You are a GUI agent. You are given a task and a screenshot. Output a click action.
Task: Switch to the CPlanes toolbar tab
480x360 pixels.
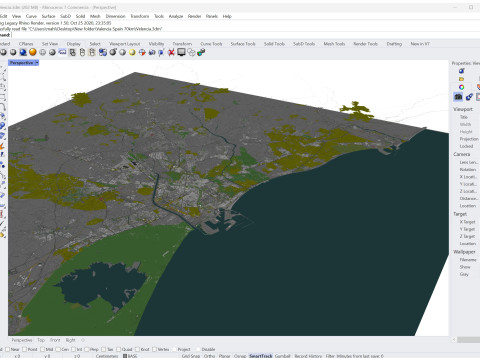[26, 44]
